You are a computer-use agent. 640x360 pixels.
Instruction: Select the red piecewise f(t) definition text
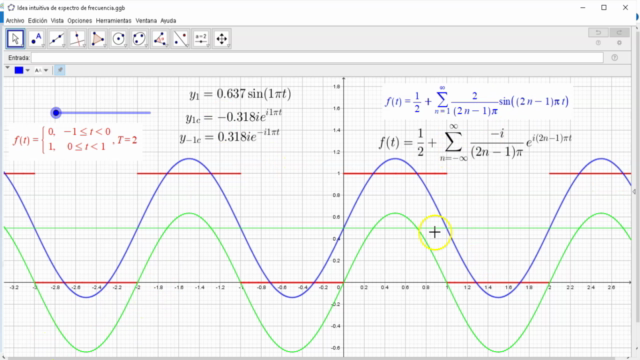pyautogui.click(x=75, y=140)
